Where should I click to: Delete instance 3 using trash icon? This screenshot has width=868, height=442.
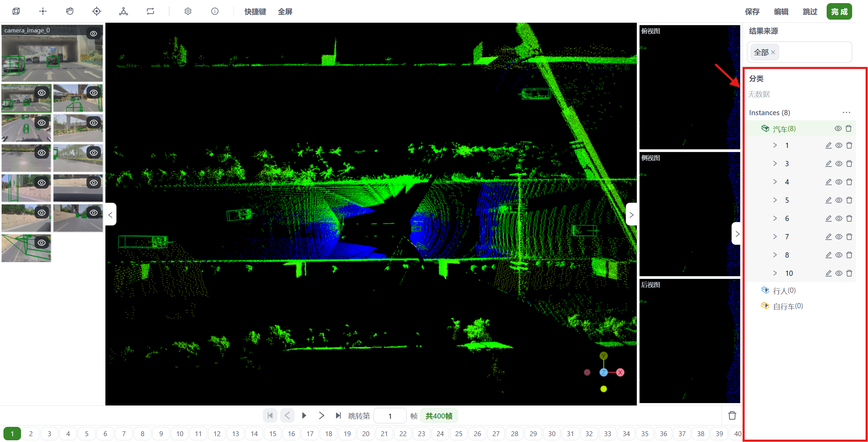tap(849, 164)
